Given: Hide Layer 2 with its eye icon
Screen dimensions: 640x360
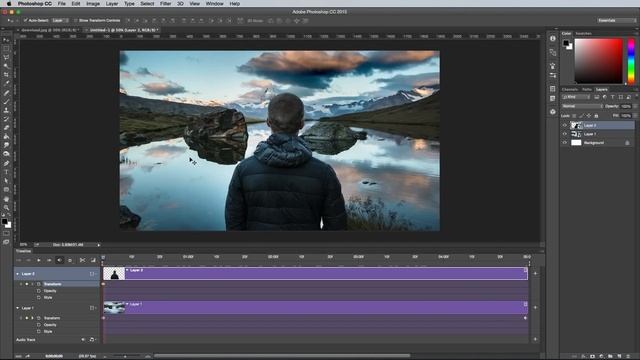Looking at the screenshot, I should click(x=565, y=125).
